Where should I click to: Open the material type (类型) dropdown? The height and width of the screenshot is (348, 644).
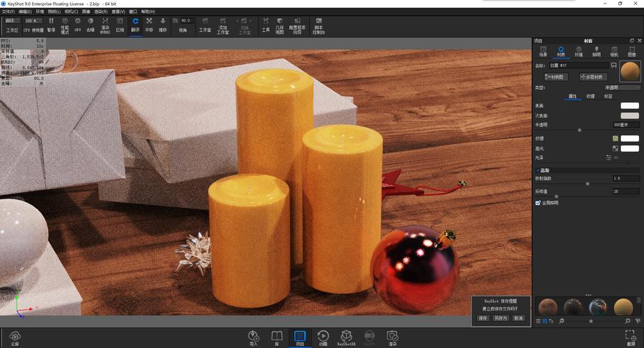(622, 88)
